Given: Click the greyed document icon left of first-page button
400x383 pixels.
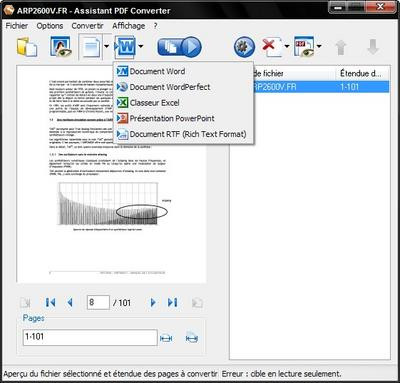Looking at the screenshot, I should coord(25,303).
